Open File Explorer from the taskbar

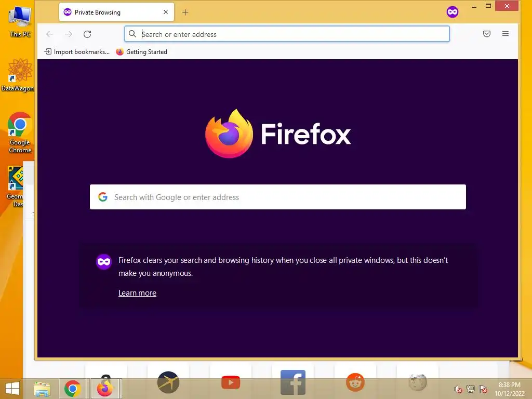42,389
